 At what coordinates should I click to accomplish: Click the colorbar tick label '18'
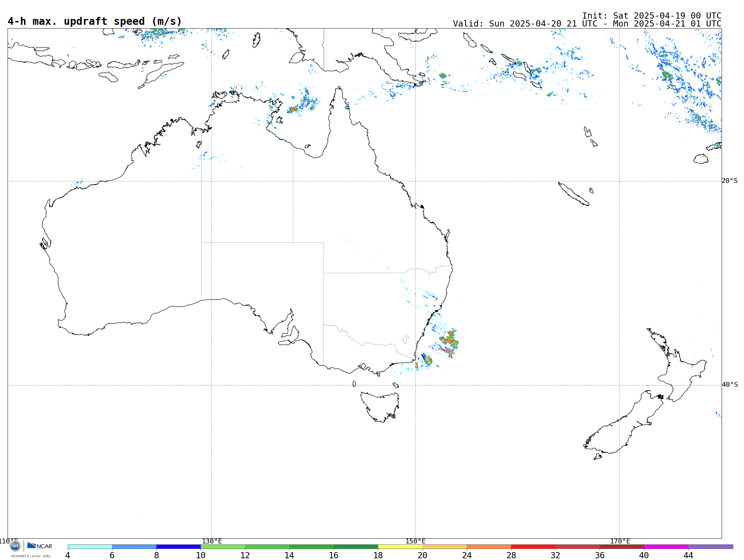(378, 556)
